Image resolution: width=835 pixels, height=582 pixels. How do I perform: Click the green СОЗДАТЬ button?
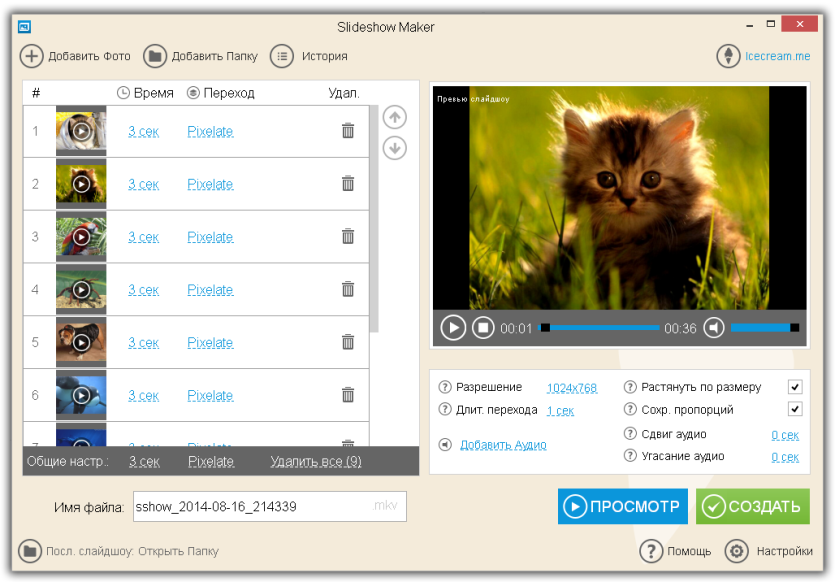click(x=752, y=506)
